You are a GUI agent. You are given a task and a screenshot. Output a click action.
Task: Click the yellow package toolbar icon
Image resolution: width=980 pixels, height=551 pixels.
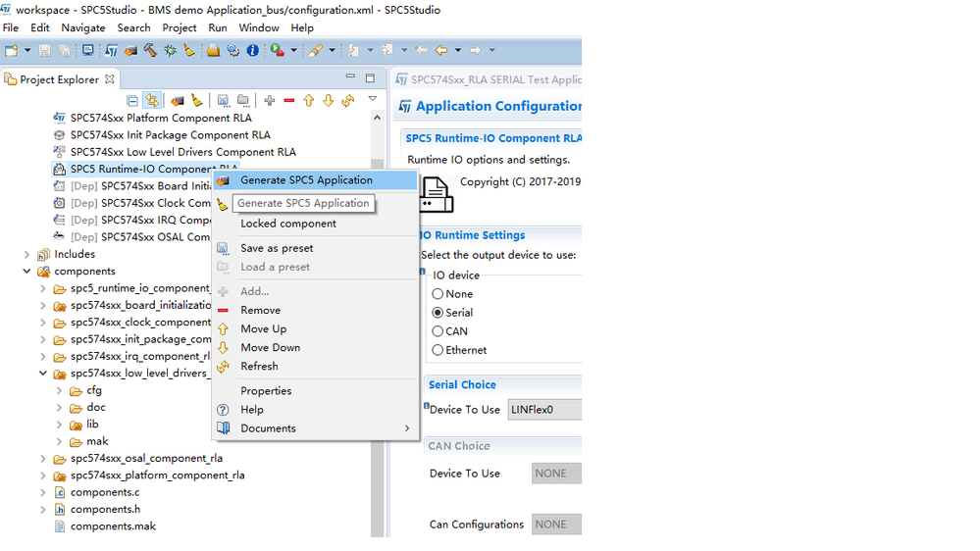[213, 51]
